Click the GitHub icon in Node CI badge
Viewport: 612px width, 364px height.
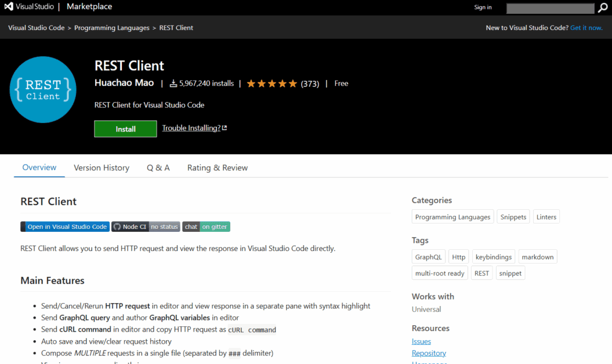pos(117,227)
